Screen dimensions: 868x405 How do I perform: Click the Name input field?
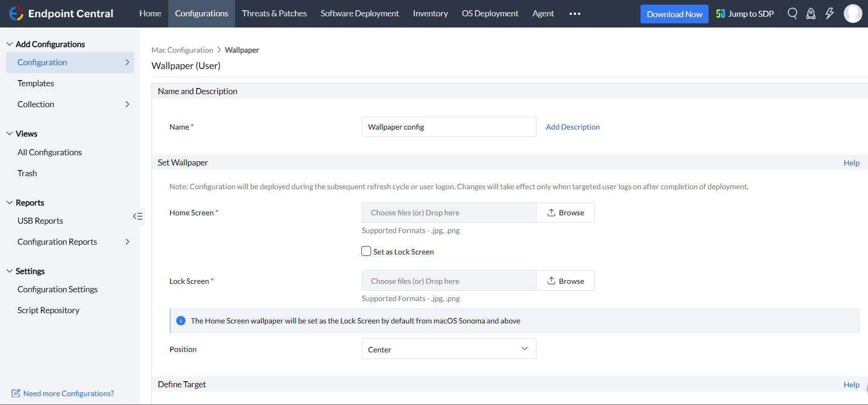tap(448, 127)
